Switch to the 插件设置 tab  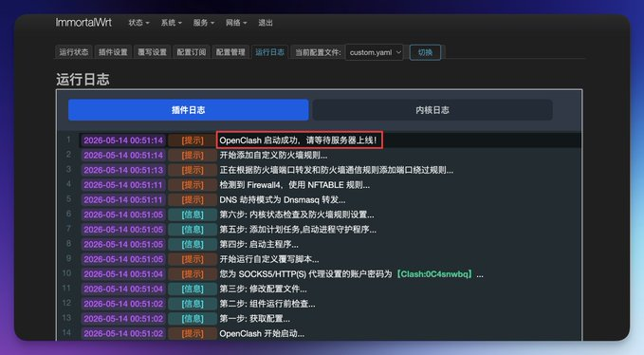tap(113, 52)
